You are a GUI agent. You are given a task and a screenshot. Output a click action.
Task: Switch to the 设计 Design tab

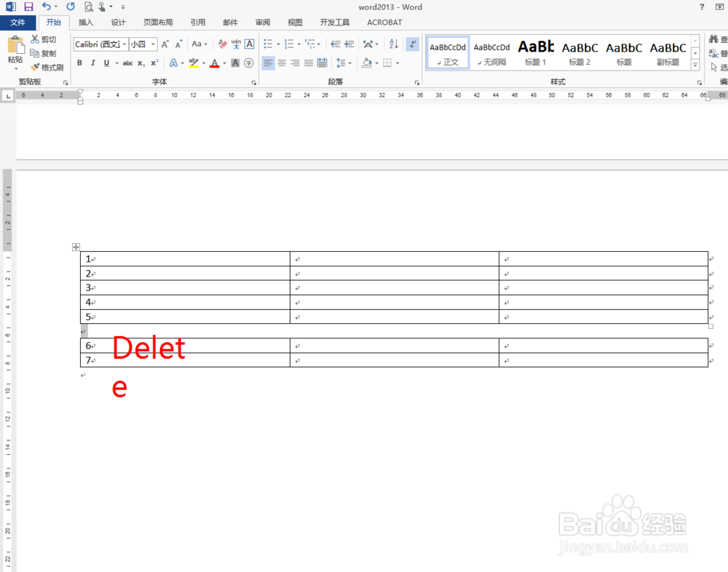(x=119, y=23)
